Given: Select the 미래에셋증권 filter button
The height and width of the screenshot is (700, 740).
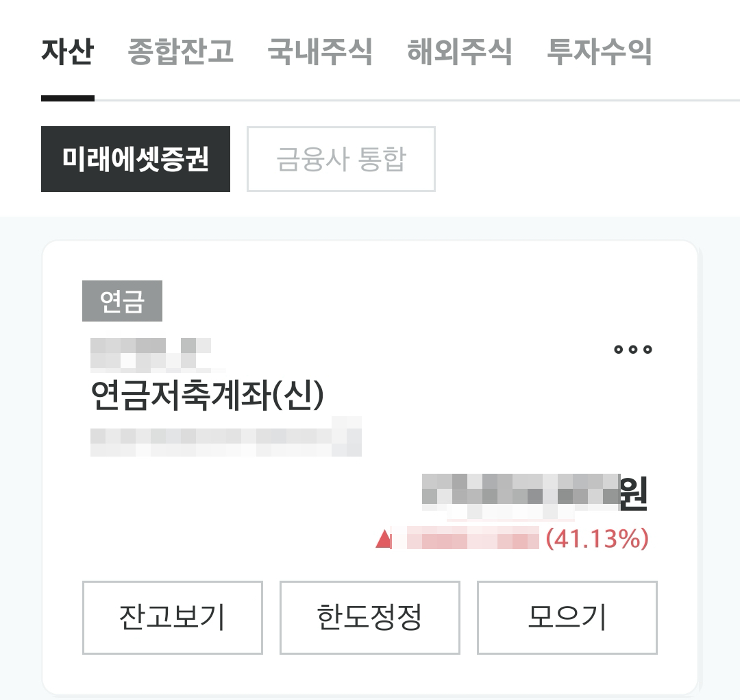Looking at the screenshot, I should (x=136, y=159).
